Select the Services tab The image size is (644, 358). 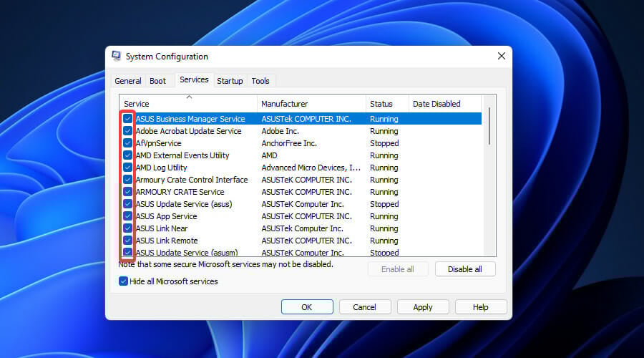pos(194,79)
